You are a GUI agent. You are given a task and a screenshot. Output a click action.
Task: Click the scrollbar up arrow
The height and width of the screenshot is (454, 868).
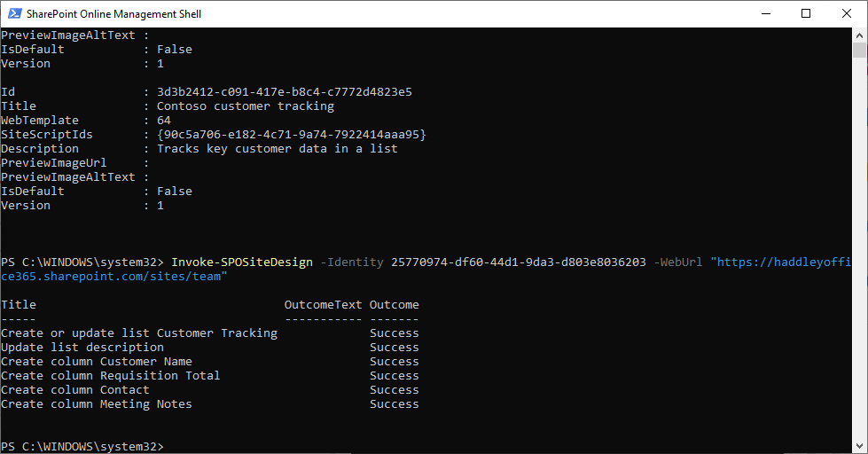860,35
